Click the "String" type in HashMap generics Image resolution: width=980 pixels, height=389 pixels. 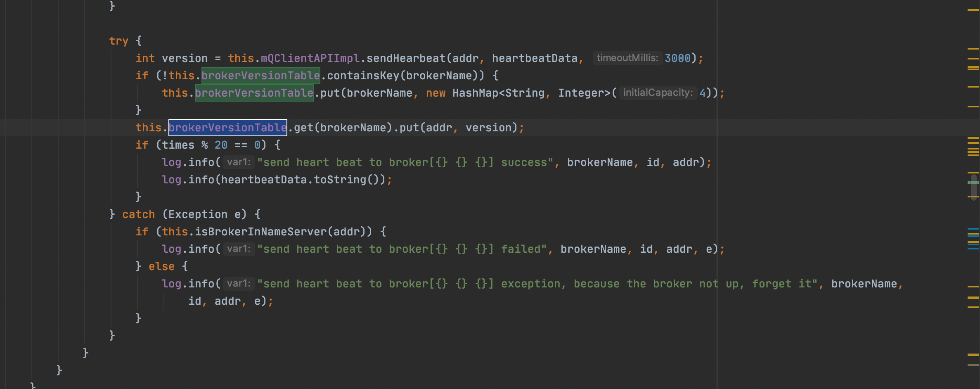click(525, 93)
